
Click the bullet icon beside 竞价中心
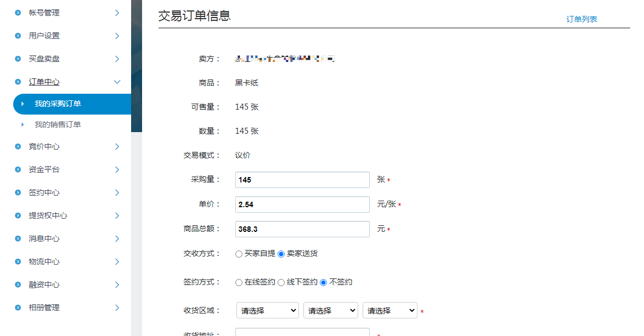pos(18,146)
